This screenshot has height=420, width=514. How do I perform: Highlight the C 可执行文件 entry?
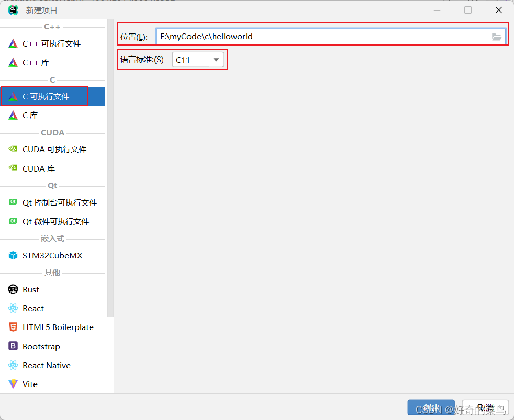(48, 96)
